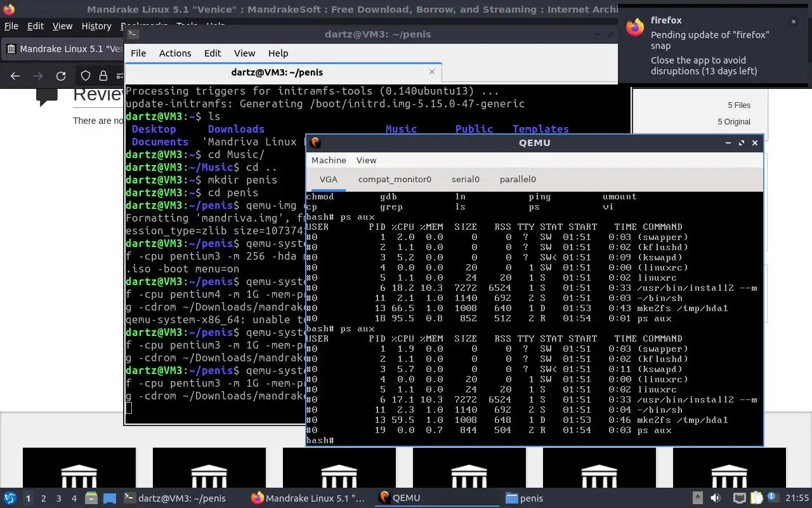Image resolution: width=812 pixels, height=508 pixels.
Task: Open Firefox's Edit menu
Action: [36, 26]
